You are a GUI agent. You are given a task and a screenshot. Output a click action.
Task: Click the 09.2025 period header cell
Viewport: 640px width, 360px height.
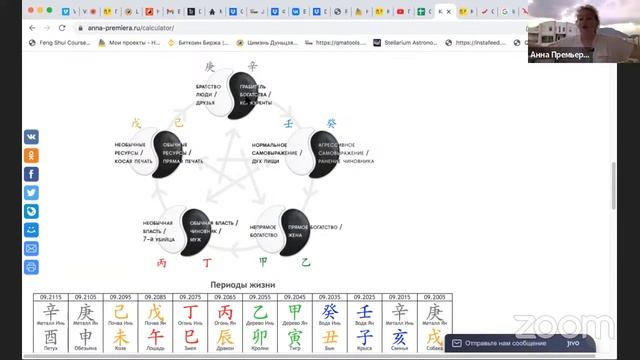click(x=364, y=297)
